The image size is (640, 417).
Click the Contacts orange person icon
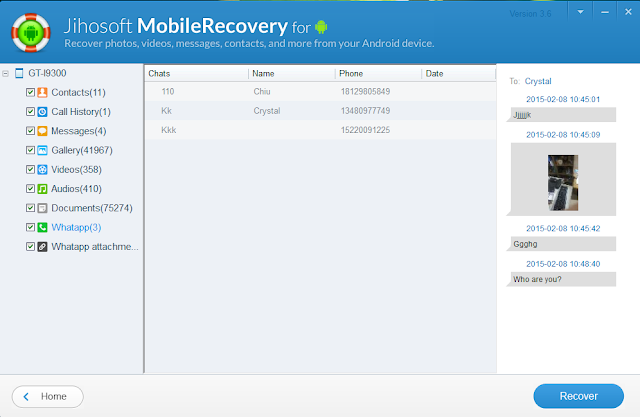42,92
